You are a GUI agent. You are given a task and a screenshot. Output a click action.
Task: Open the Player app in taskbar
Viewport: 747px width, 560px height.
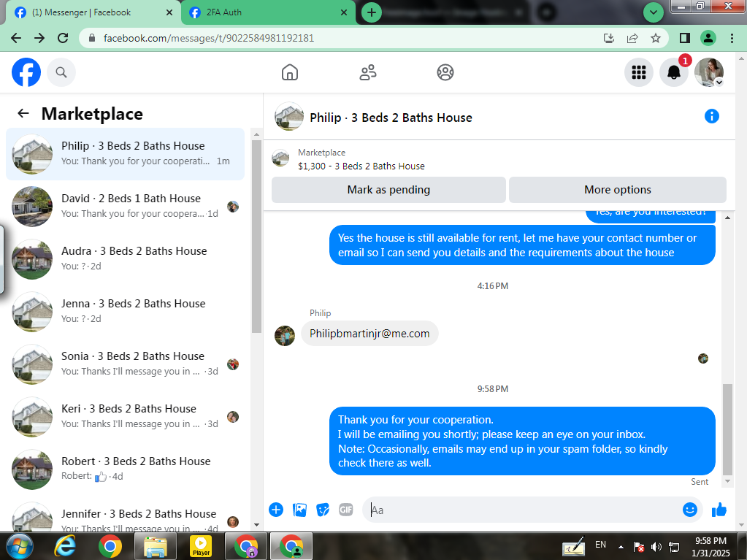click(x=201, y=546)
